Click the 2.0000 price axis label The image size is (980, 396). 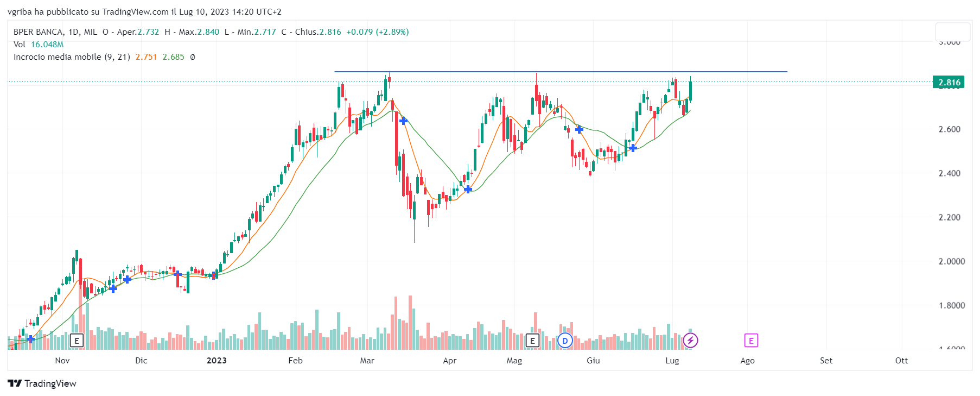[x=952, y=261]
